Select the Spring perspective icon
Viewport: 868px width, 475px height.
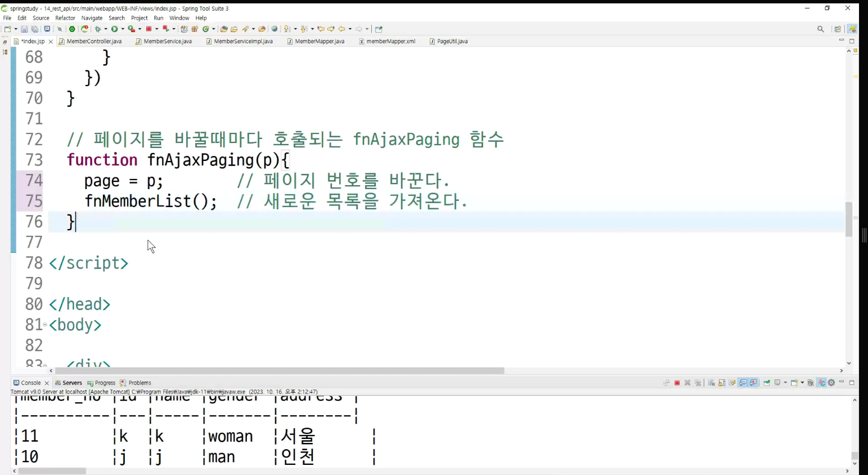tap(852, 29)
